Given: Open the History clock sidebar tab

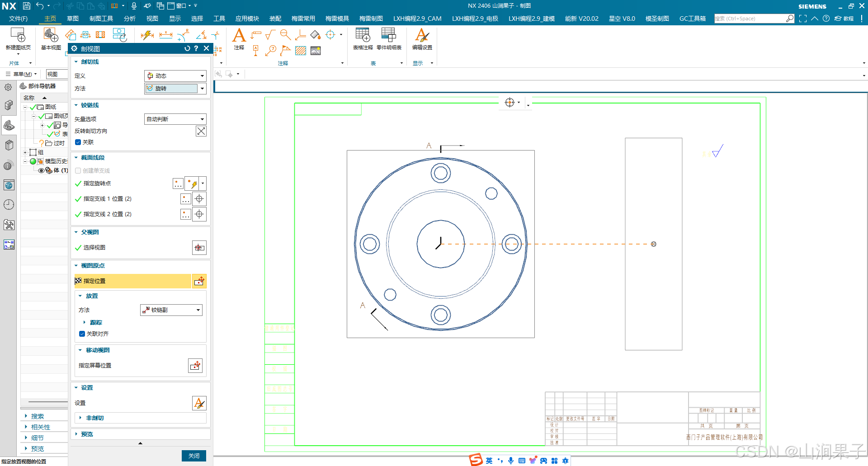Looking at the screenshot, I should click(x=9, y=204).
